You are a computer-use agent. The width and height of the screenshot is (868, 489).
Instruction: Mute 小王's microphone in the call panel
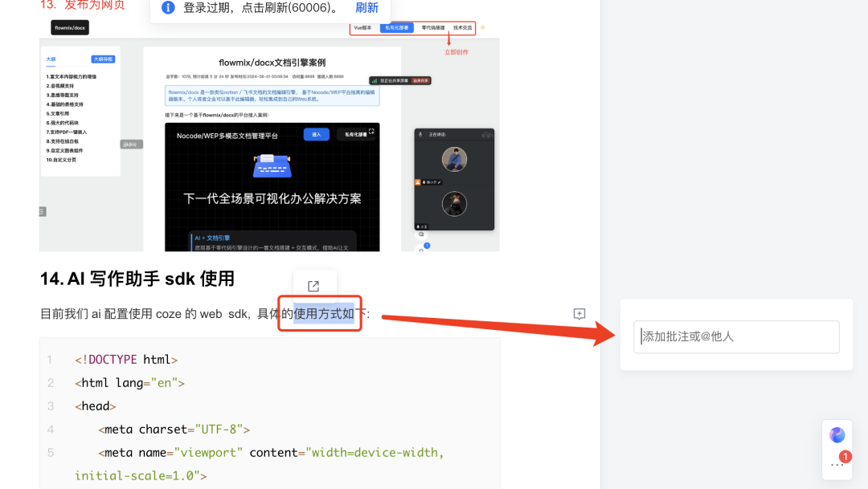[x=419, y=227]
